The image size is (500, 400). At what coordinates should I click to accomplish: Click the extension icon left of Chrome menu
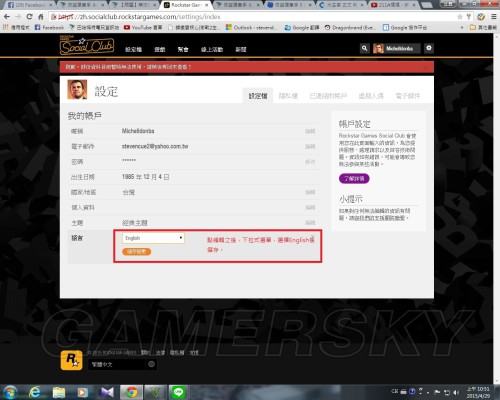pos(481,16)
